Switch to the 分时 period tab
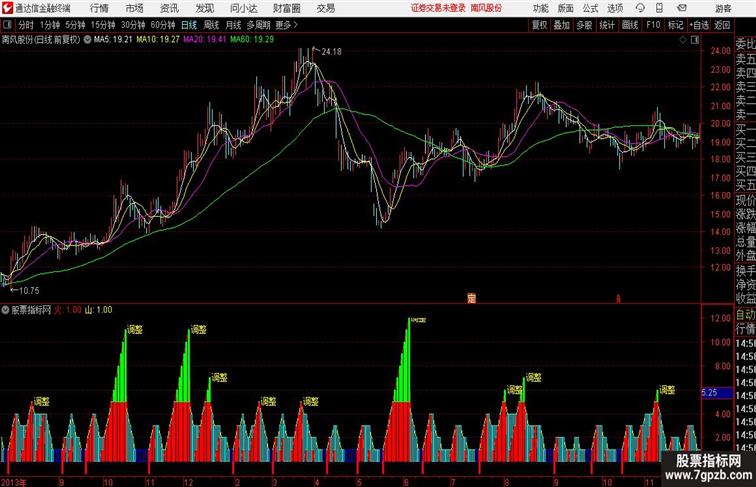 pos(26,25)
